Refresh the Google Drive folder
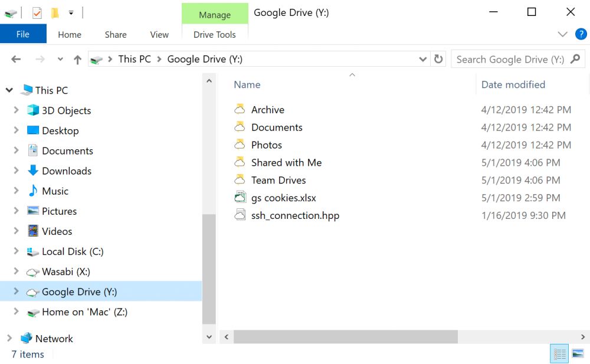Screen dimensions: 590x364 (438, 59)
